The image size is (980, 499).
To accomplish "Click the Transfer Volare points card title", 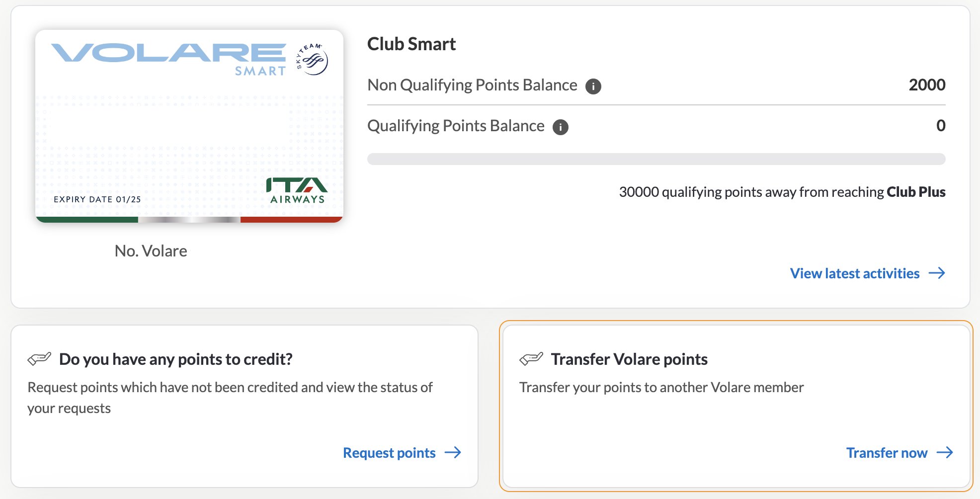I will pyautogui.click(x=629, y=359).
